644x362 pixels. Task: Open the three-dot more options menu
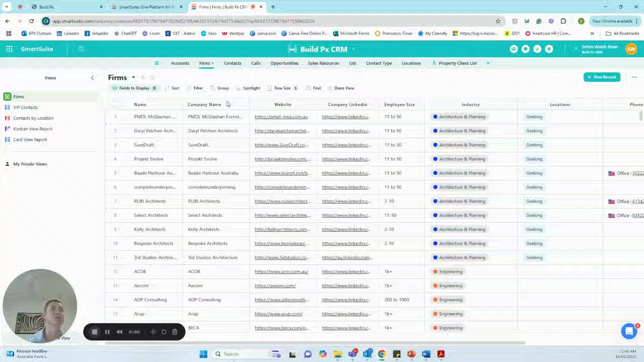pyautogui.click(x=634, y=77)
